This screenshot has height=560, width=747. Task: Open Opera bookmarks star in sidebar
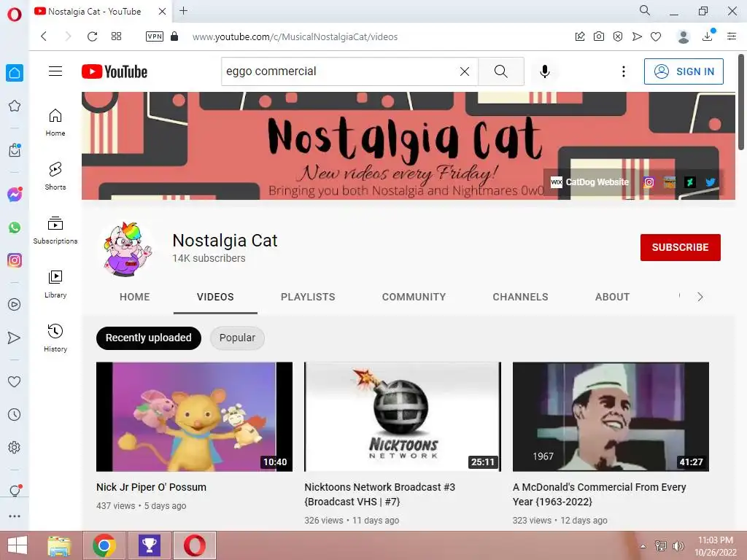pyautogui.click(x=15, y=106)
